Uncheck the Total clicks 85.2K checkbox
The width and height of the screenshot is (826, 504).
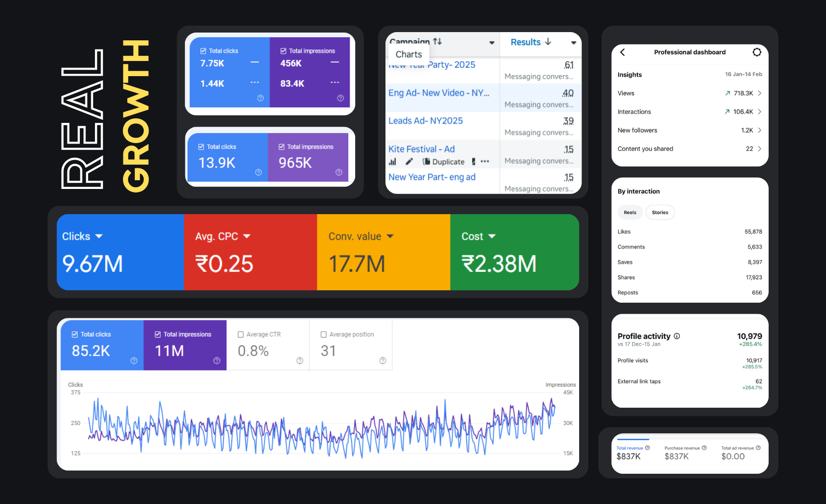[x=75, y=334]
